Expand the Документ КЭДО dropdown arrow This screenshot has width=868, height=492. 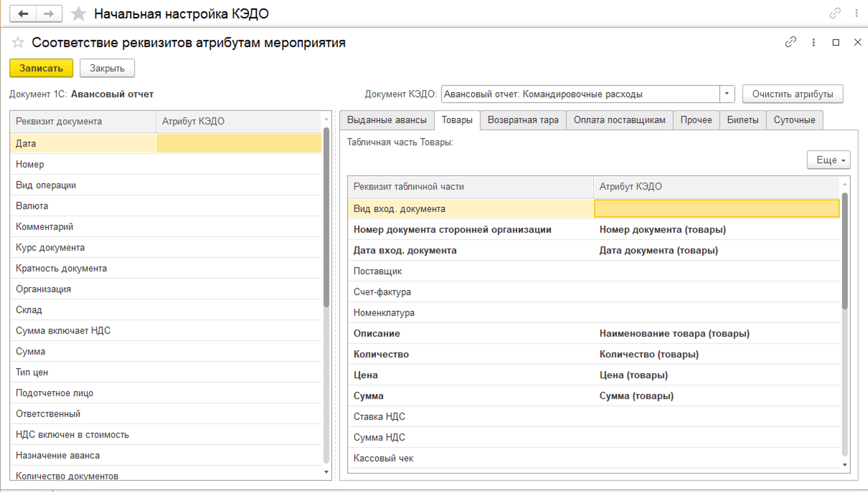727,94
